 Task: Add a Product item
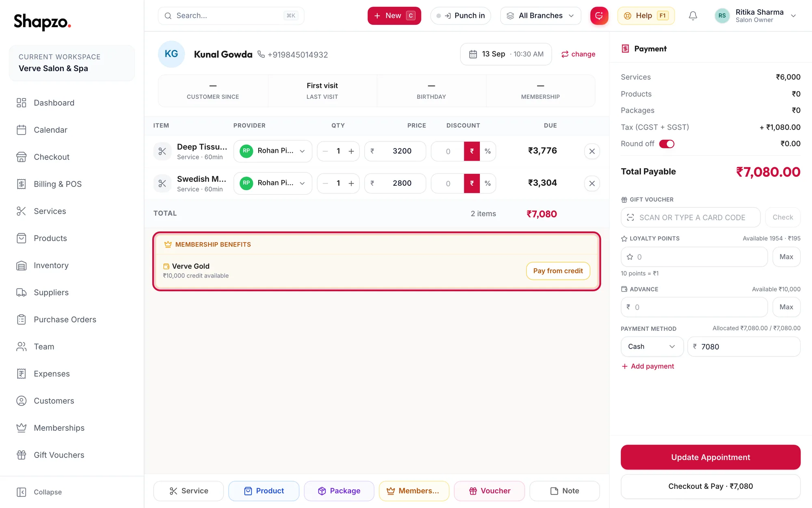tap(264, 491)
